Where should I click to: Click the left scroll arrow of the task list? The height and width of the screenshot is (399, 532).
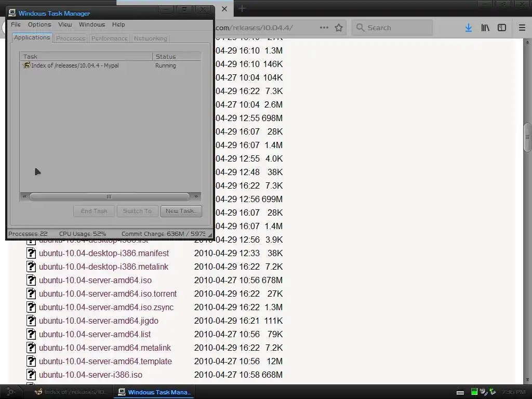(24, 196)
